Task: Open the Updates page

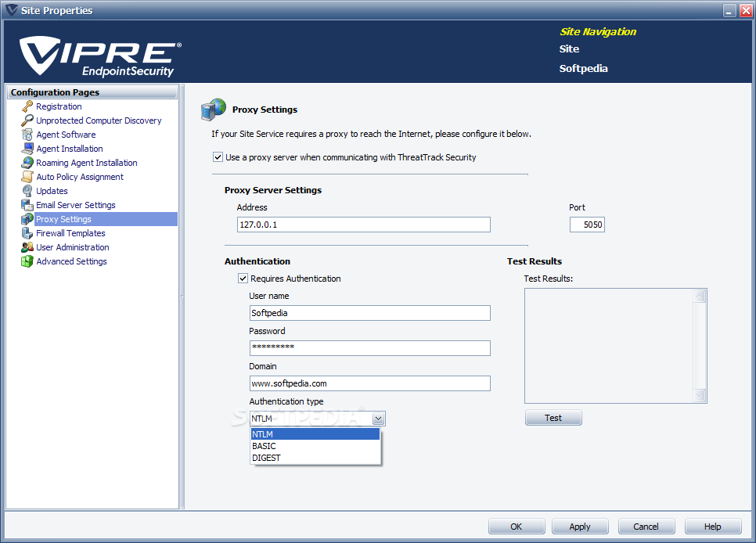Action: click(x=52, y=191)
